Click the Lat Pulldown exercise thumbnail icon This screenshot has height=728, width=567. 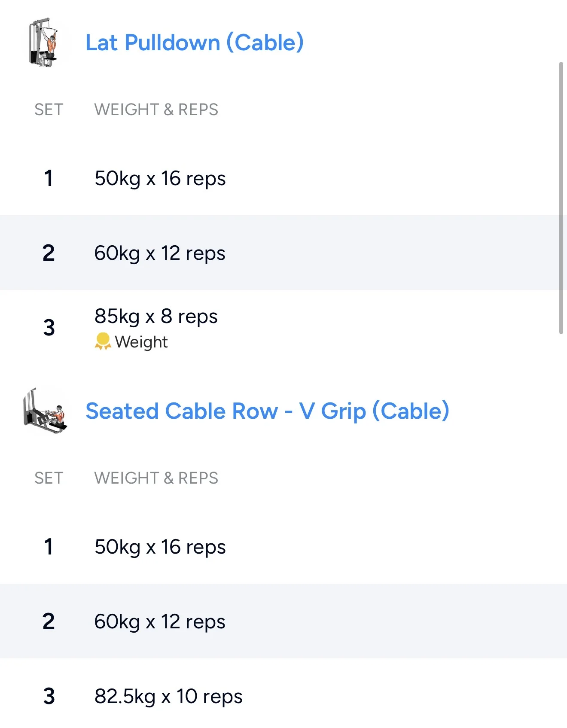pos(43,43)
